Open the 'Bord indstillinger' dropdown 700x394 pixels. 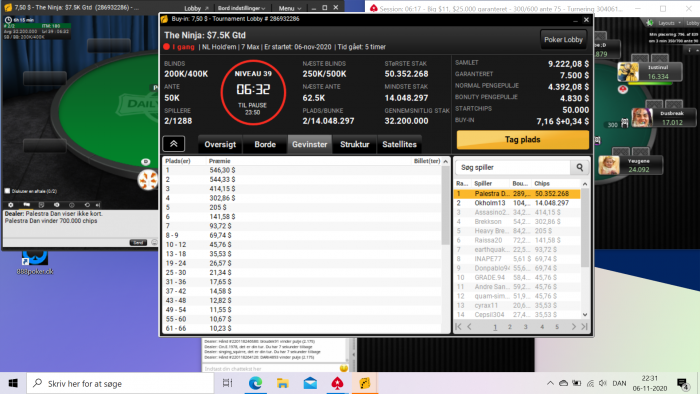pos(241,8)
